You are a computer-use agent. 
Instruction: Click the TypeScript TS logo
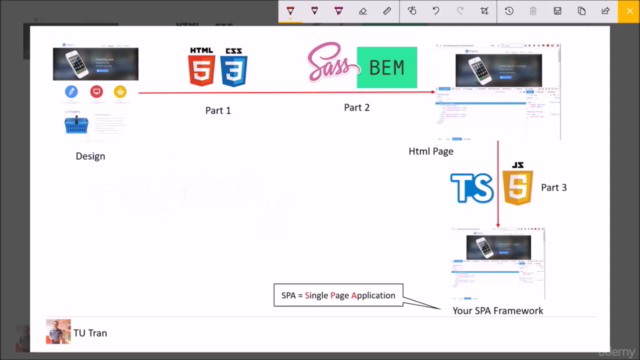[x=472, y=188]
